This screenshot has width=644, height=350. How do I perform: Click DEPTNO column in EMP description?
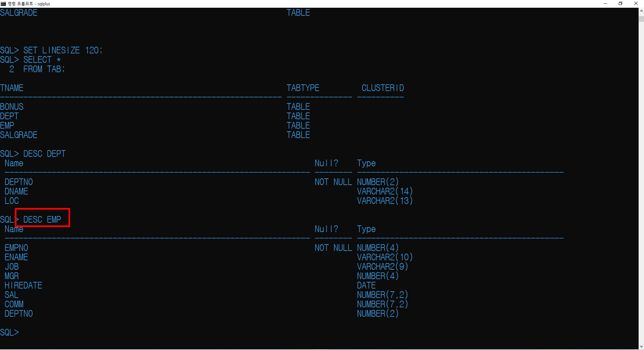coord(19,314)
